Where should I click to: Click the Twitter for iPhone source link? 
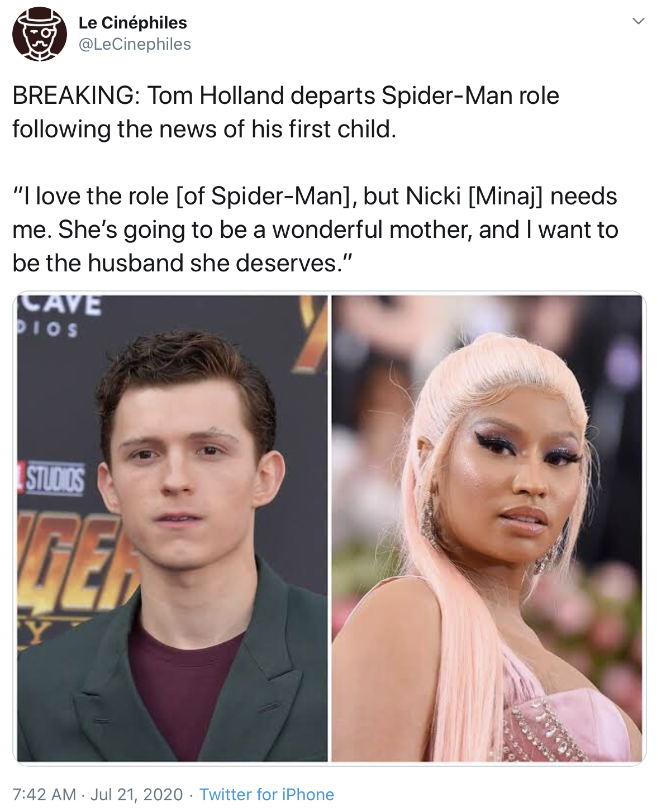tap(266, 794)
